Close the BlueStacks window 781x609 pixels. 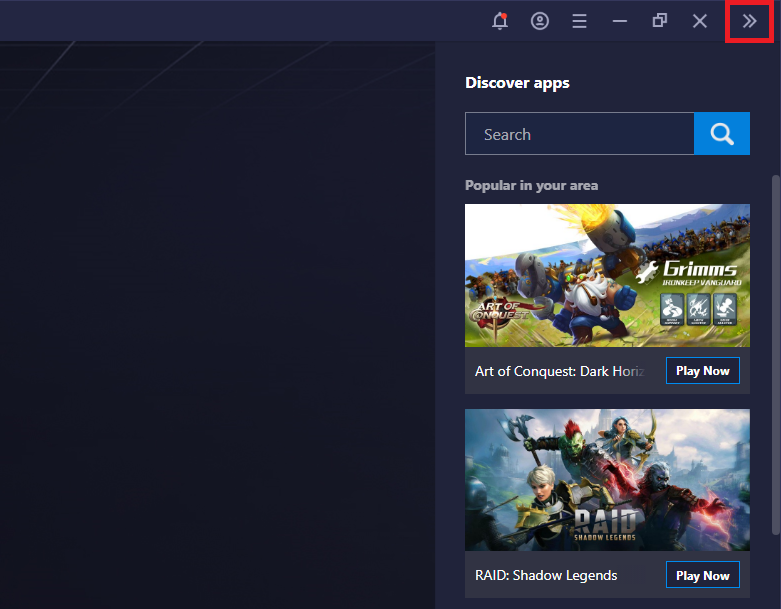click(700, 21)
